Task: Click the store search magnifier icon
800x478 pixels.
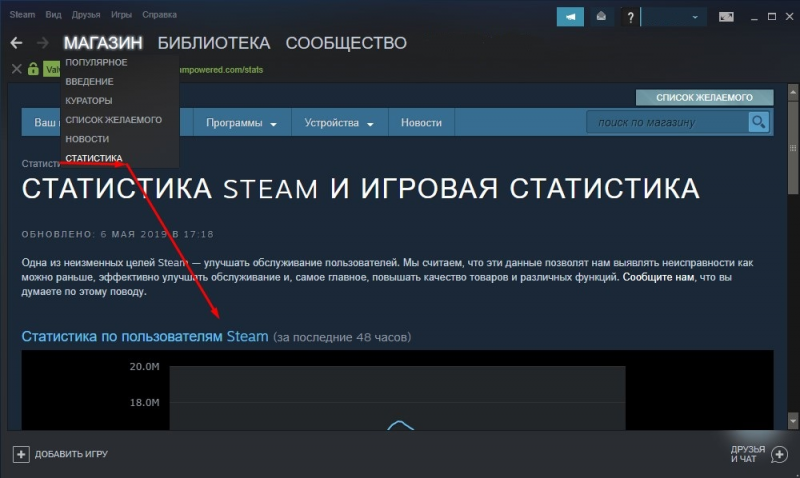Action: click(759, 122)
